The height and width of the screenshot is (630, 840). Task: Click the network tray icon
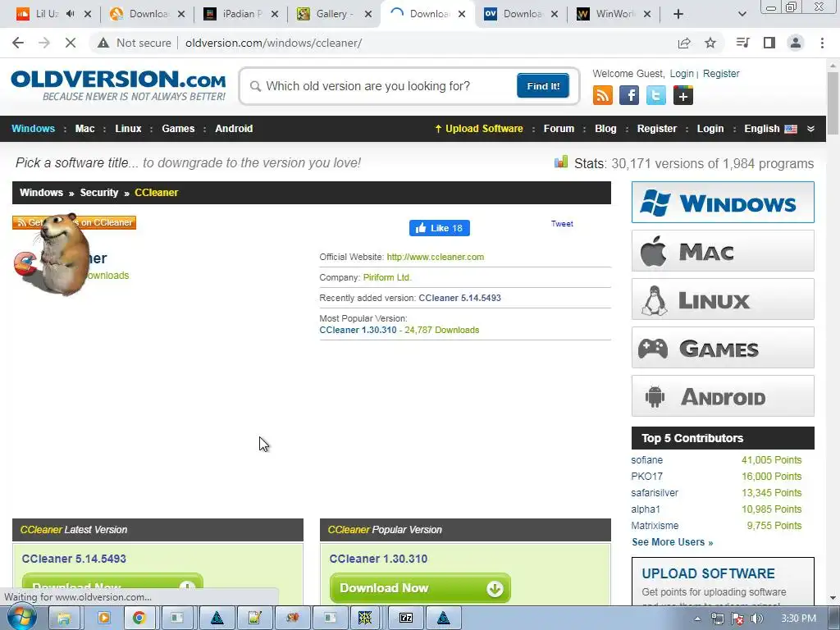[717, 619]
